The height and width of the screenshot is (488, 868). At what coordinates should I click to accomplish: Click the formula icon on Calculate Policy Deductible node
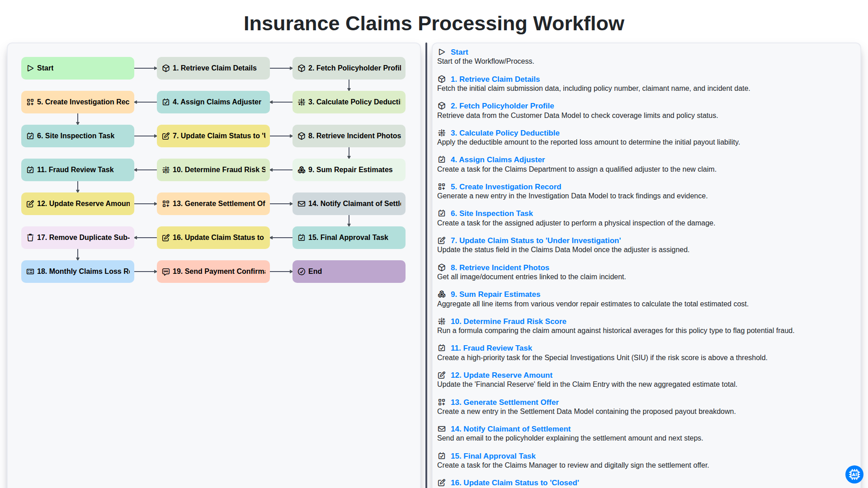coord(302,102)
